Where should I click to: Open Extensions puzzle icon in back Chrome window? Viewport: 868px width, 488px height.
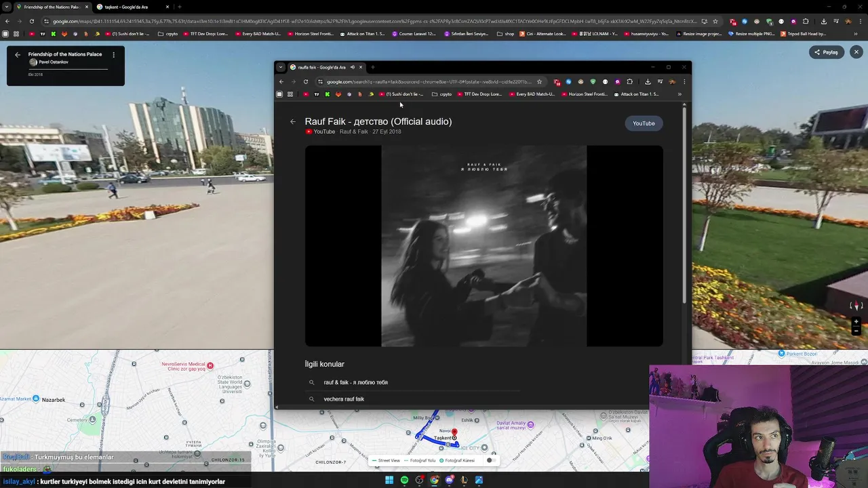click(x=805, y=21)
